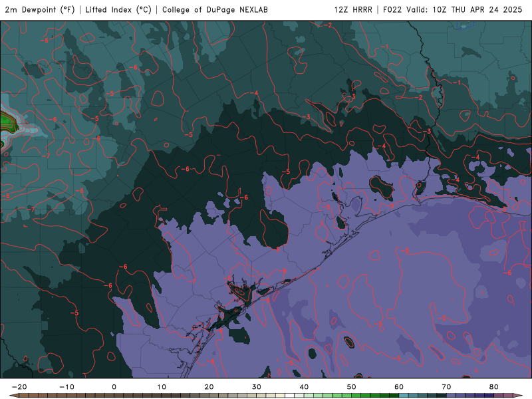The image size is (532, 399).
Task: Click the "0" color scale label
Action: [x=114, y=387]
